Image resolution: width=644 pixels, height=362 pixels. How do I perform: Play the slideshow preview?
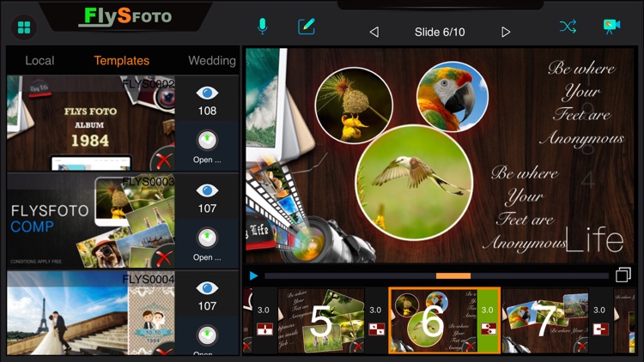click(x=254, y=275)
